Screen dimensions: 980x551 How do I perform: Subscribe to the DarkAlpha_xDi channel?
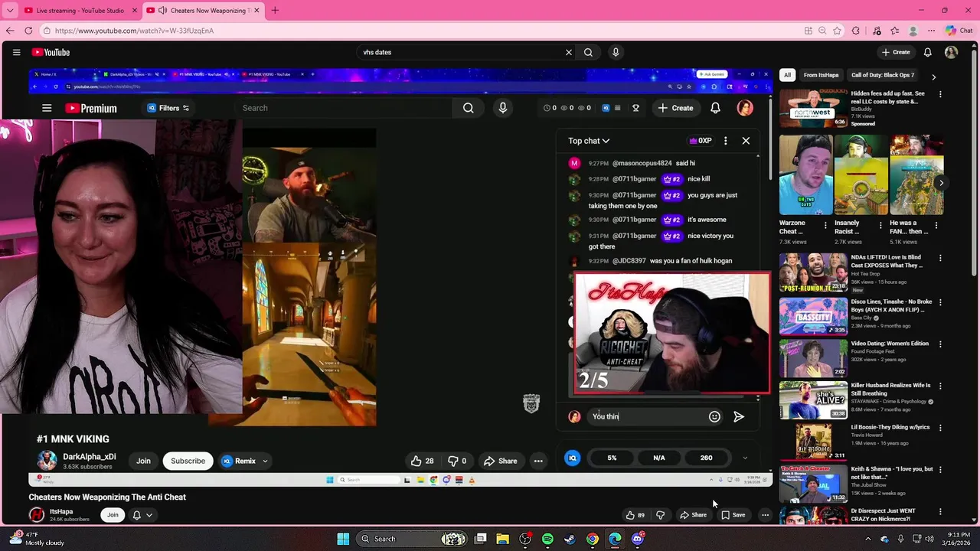[x=188, y=461]
